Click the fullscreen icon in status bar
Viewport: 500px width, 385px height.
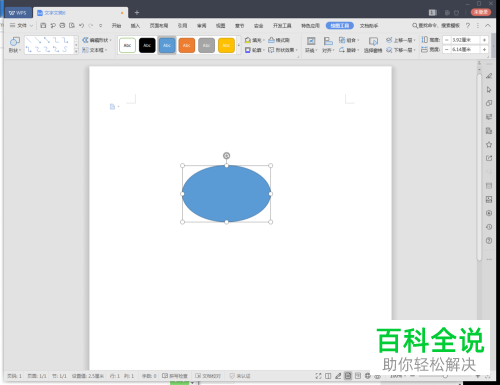tap(318, 376)
